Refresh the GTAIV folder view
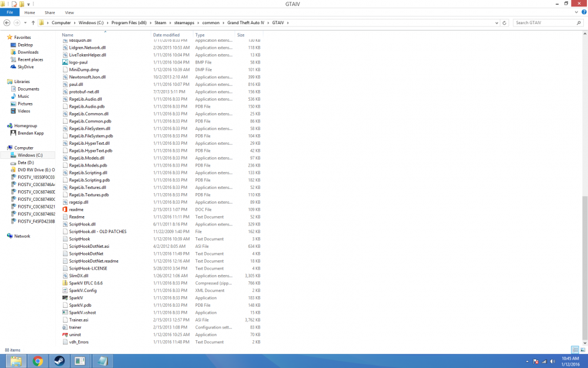The width and height of the screenshot is (588, 368). point(505,23)
